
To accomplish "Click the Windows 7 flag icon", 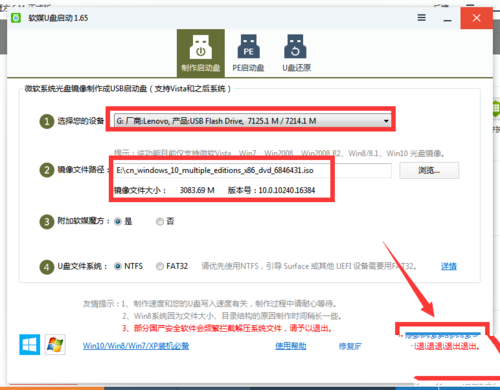I will 55,344.
